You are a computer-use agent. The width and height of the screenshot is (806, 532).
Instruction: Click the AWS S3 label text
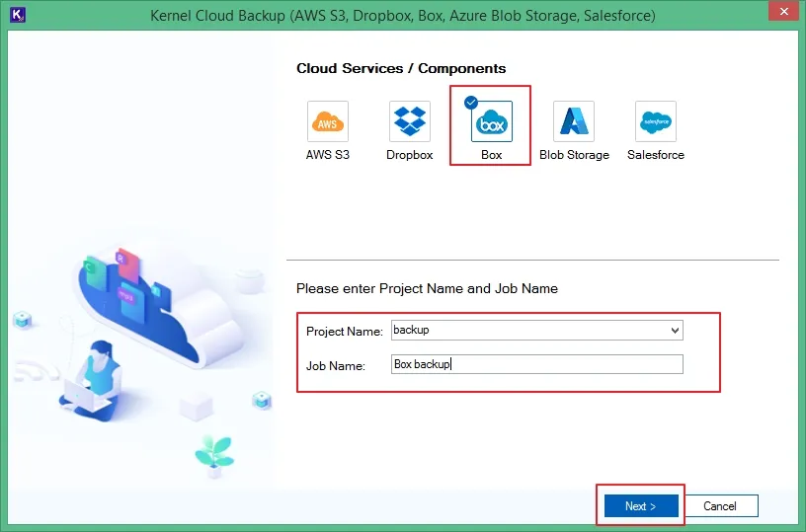click(328, 155)
